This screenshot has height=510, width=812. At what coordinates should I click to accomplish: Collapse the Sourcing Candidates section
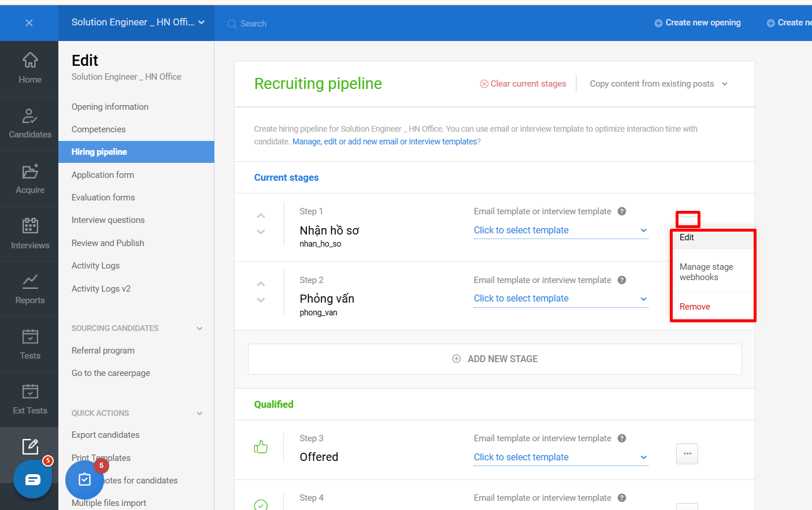pyautogui.click(x=199, y=328)
